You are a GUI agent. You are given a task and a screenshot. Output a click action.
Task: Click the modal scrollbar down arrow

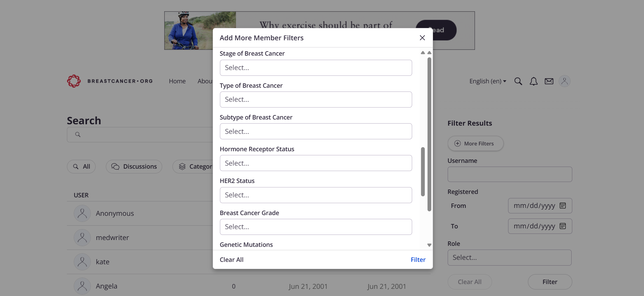tap(429, 245)
